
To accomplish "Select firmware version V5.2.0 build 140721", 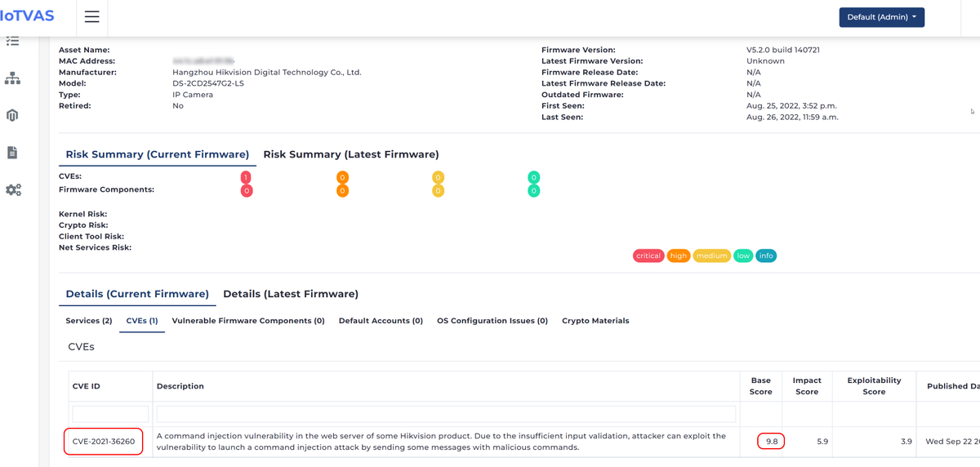I will click(x=783, y=50).
